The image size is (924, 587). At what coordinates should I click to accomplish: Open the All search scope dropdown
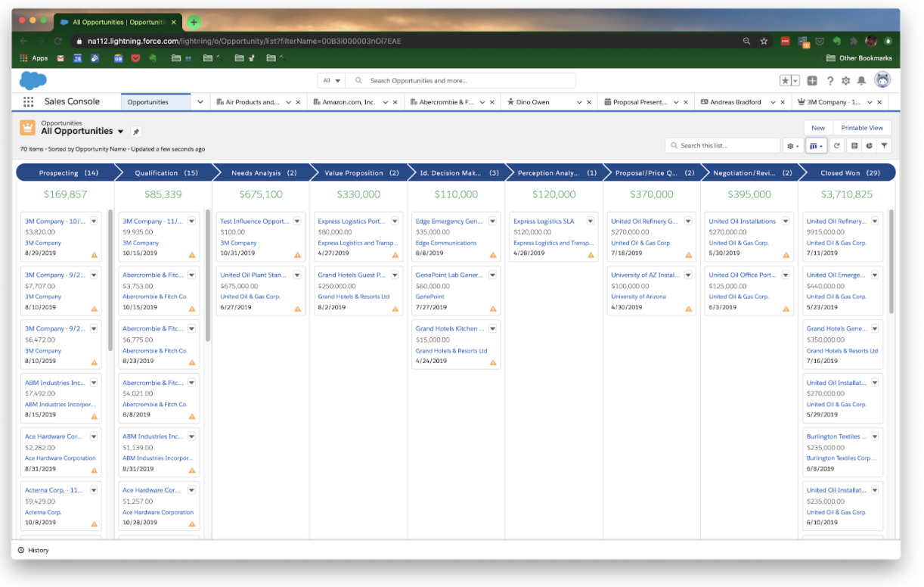(x=332, y=80)
